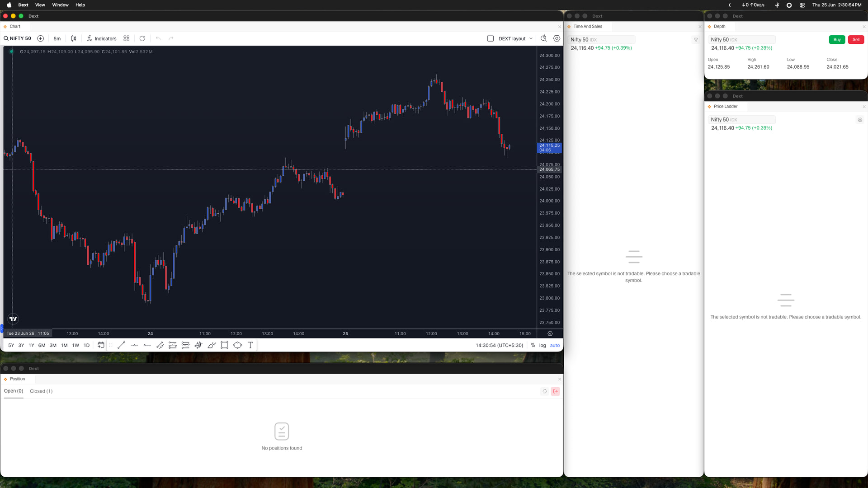This screenshot has width=868, height=488.
Task: Open the Open (0) positions tab
Action: (x=14, y=391)
